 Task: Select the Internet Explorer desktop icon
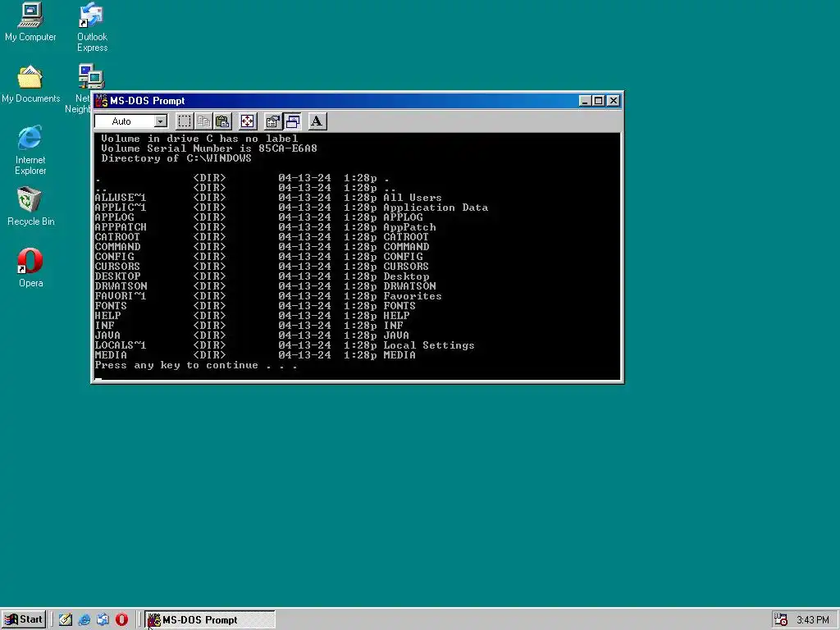pyautogui.click(x=30, y=150)
